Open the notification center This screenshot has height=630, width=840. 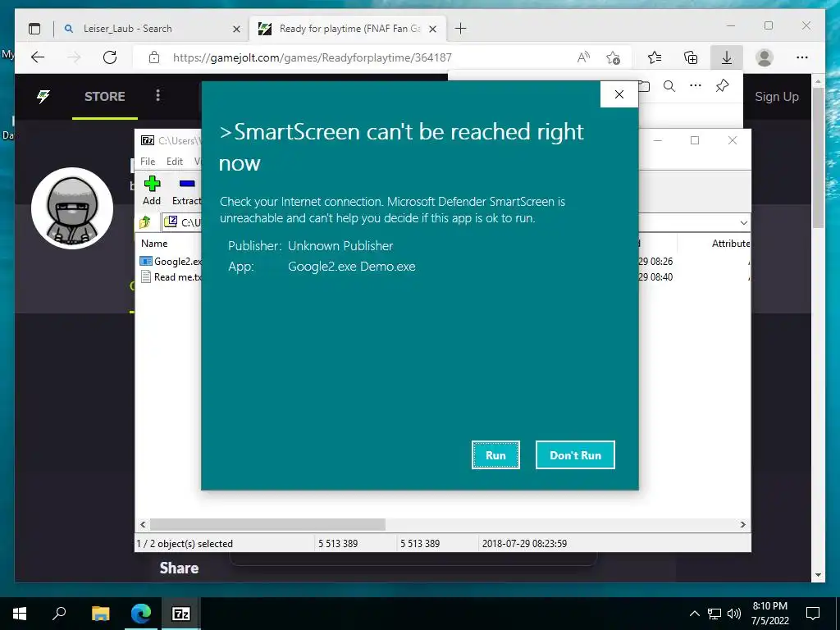813,614
